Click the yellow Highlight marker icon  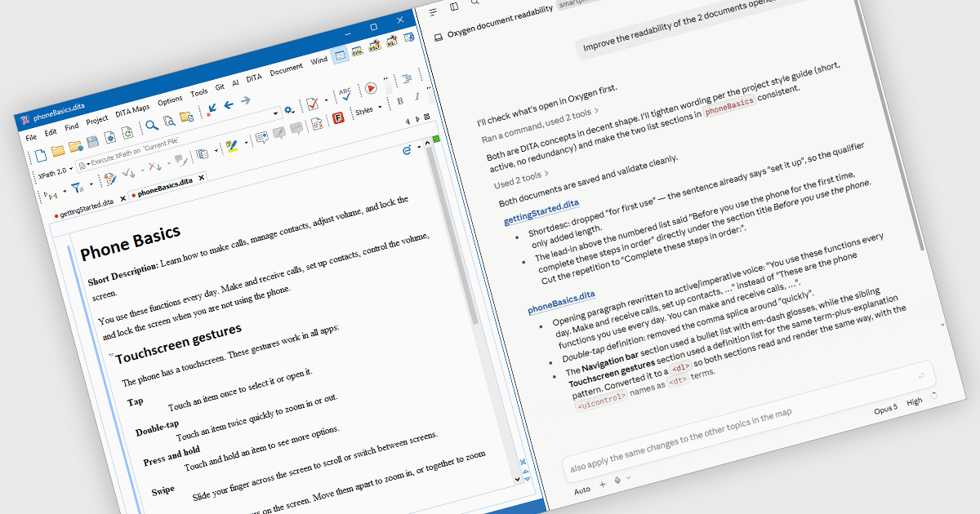[231, 146]
